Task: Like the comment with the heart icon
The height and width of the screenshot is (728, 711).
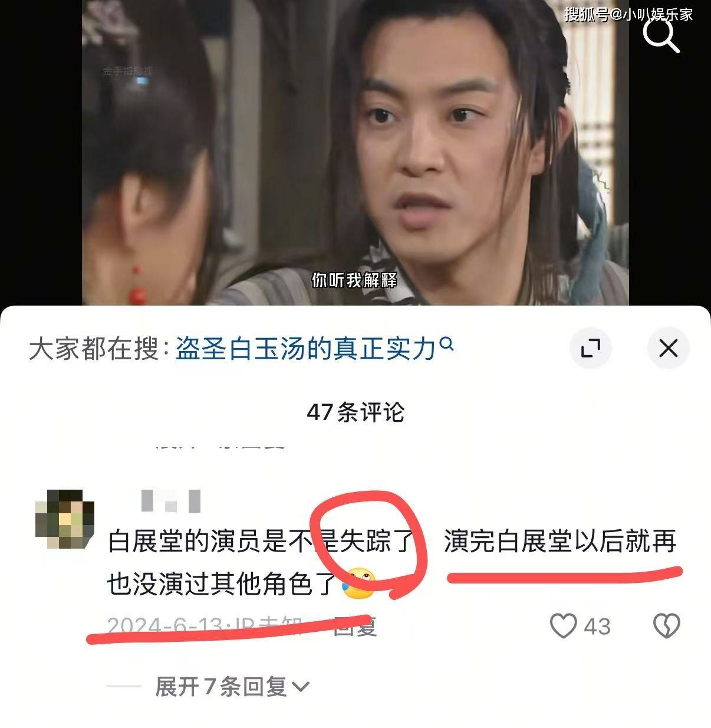Action: 563,625
